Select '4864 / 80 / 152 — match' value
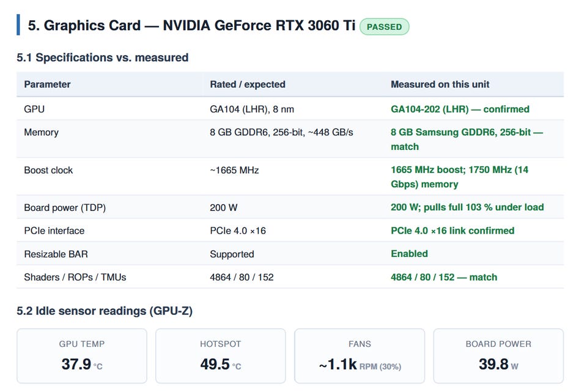Viewport: 587px width, 392px height. pyautogui.click(x=444, y=277)
